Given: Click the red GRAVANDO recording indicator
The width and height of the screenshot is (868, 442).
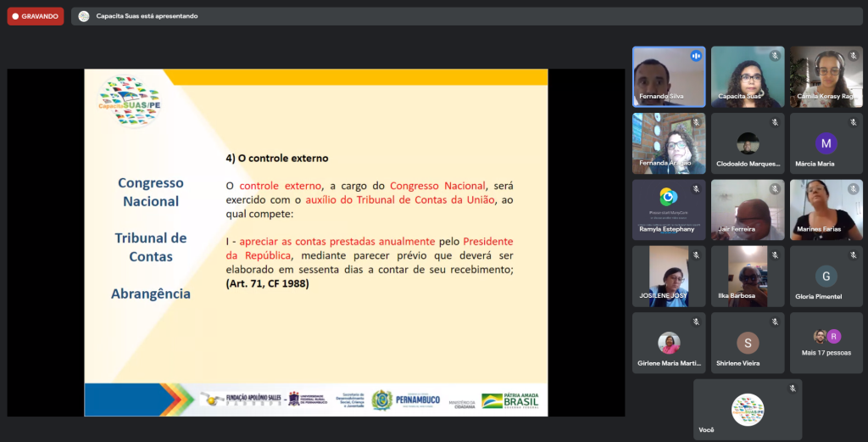Looking at the screenshot, I should coord(36,16).
